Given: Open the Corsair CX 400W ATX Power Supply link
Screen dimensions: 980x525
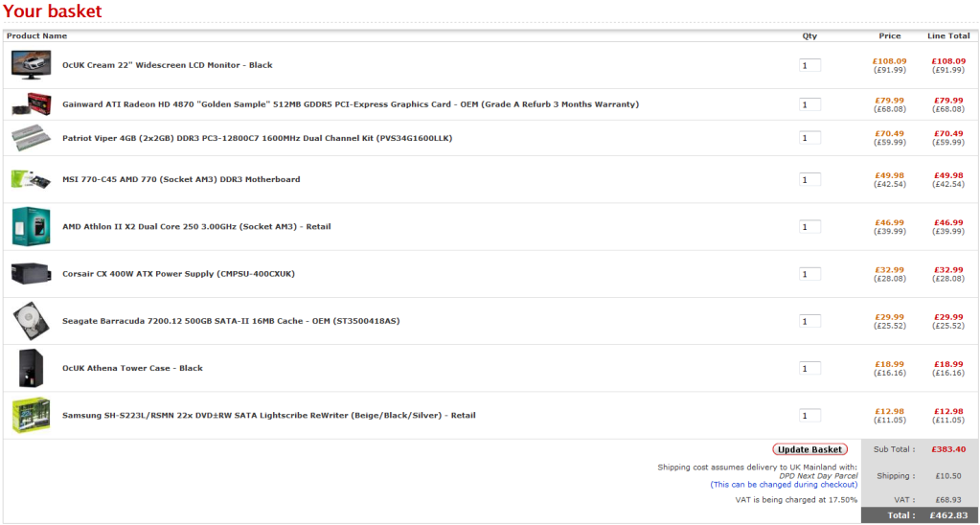Looking at the screenshot, I should click(179, 274).
